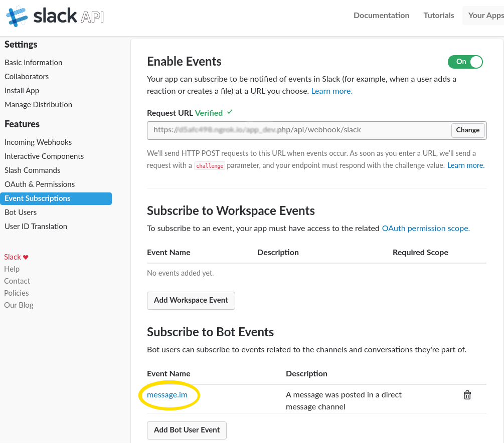Open Basic Information settings
Screen dimensions: 504x443
pyautogui.click(x=34, y=63)
